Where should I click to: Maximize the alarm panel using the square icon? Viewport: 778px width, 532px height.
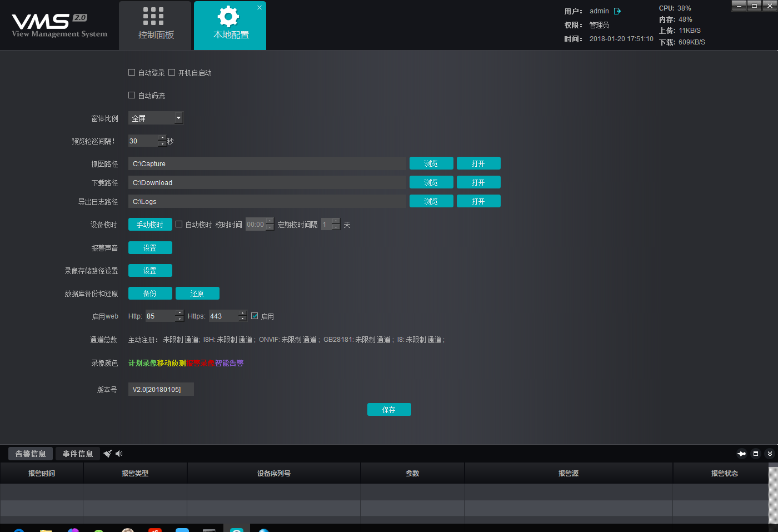coord(756,454)
